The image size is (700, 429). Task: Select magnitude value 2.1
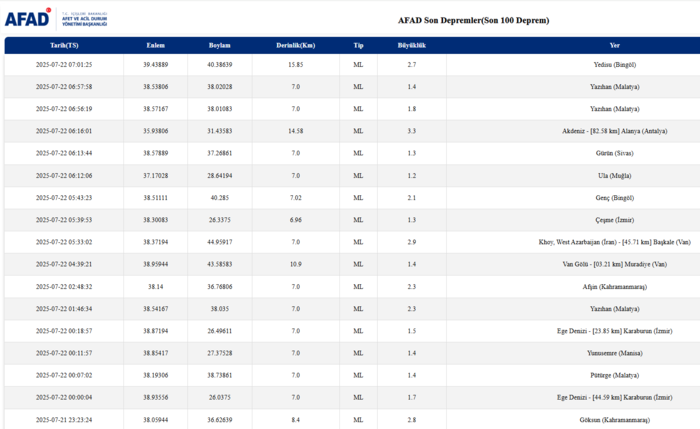click(x=412, y=198)
